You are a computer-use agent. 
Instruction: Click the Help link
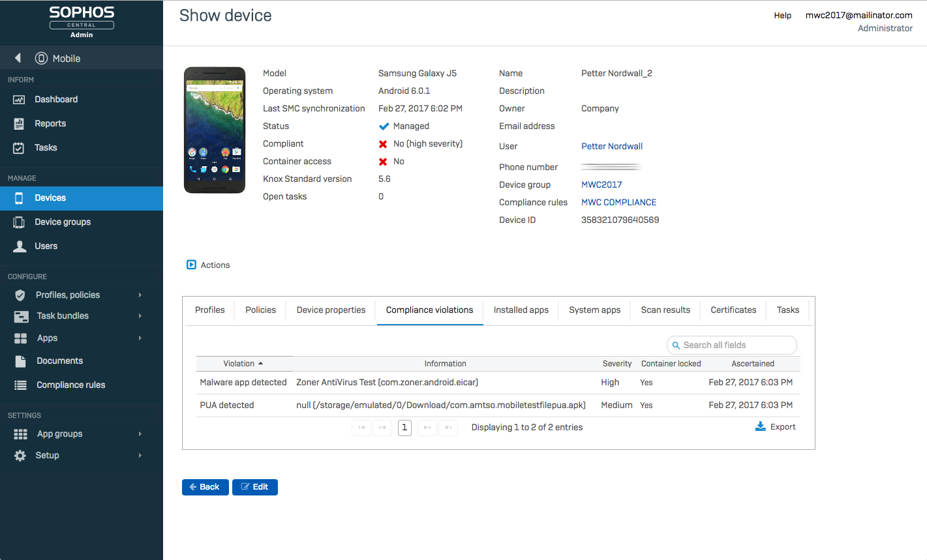tap(783, 16)
